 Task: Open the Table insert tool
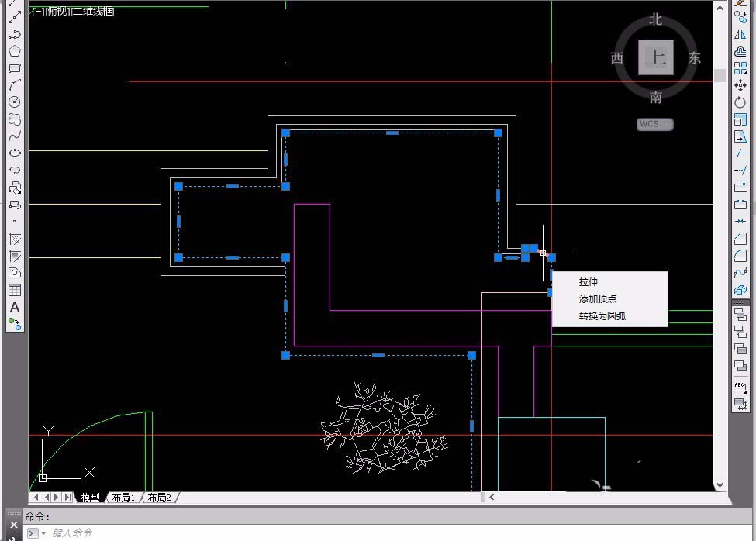click(15, 290)
